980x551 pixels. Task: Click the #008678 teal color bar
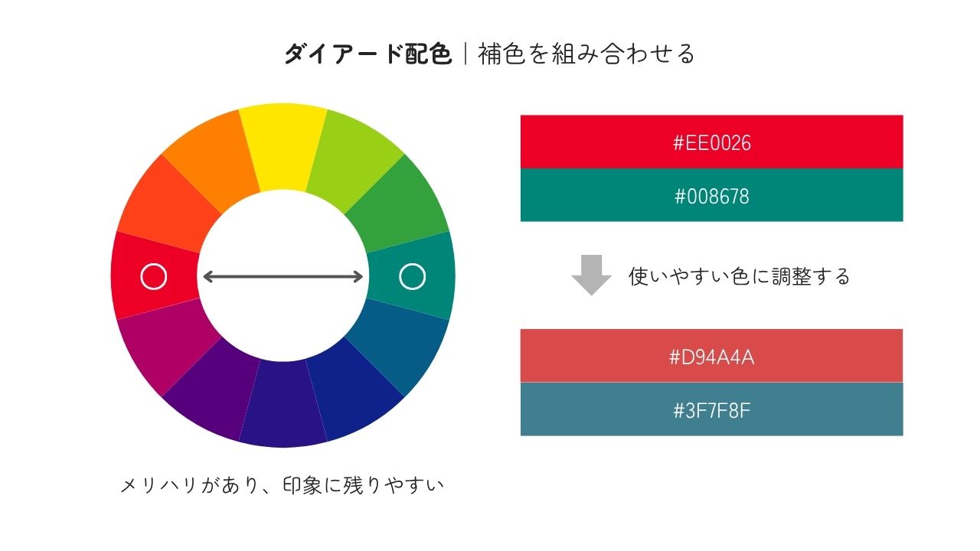[711, 195]
